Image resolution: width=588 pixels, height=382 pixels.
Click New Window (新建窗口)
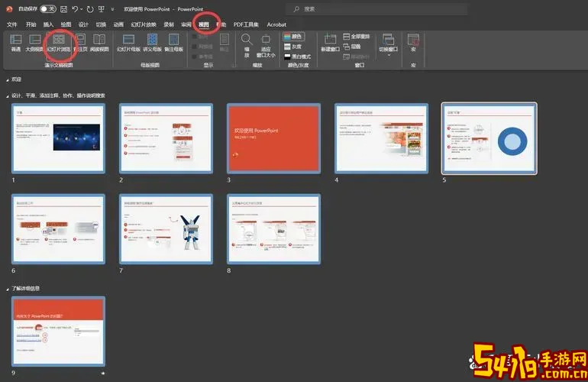pos(330,43)
